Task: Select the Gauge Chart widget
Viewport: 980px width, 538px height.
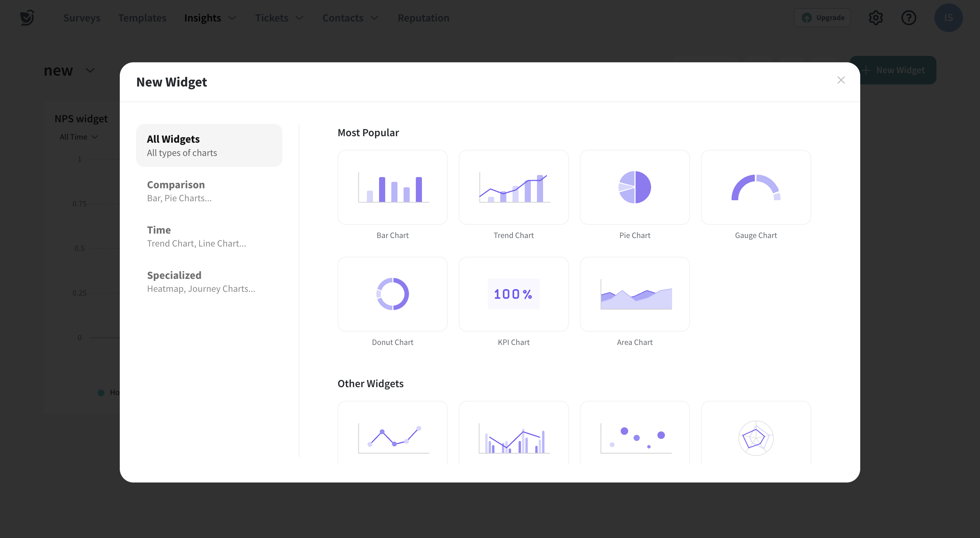Action: (755, 187)
